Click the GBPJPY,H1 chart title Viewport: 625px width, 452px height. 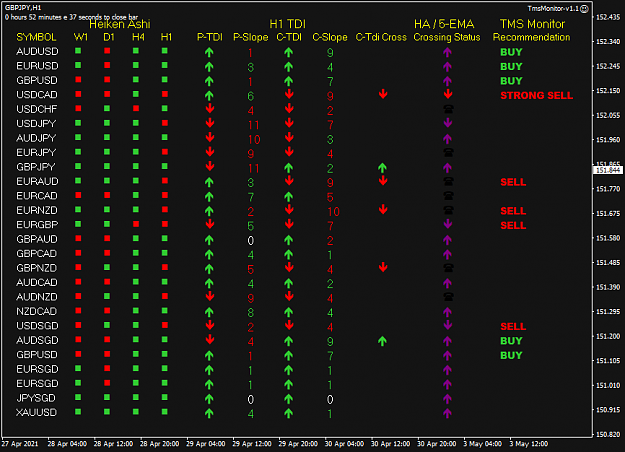click(x=23, y=8)
